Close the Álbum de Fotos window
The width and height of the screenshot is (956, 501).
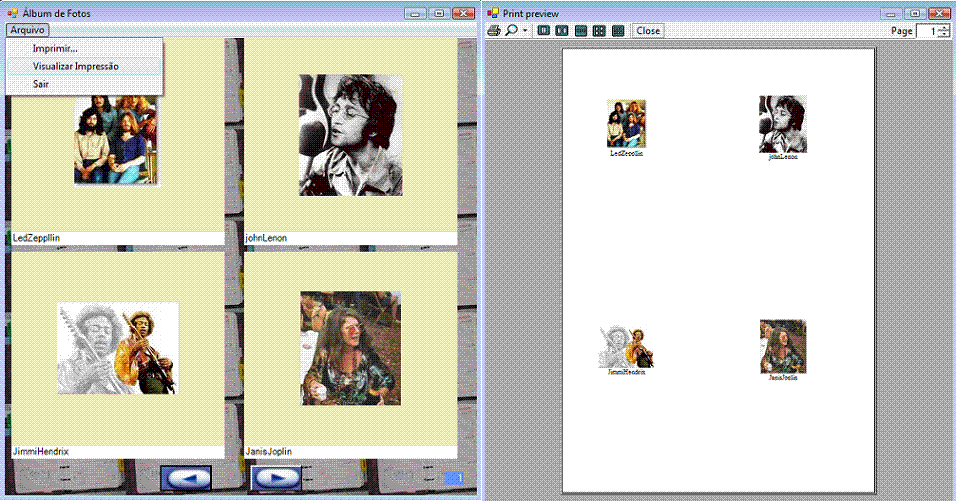point(463,13)
